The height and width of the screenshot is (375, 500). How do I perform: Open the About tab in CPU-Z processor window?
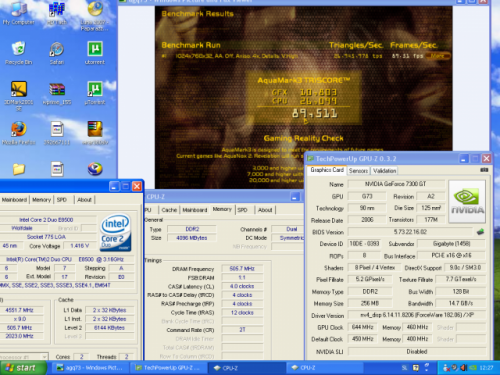(x=84, y=200)
